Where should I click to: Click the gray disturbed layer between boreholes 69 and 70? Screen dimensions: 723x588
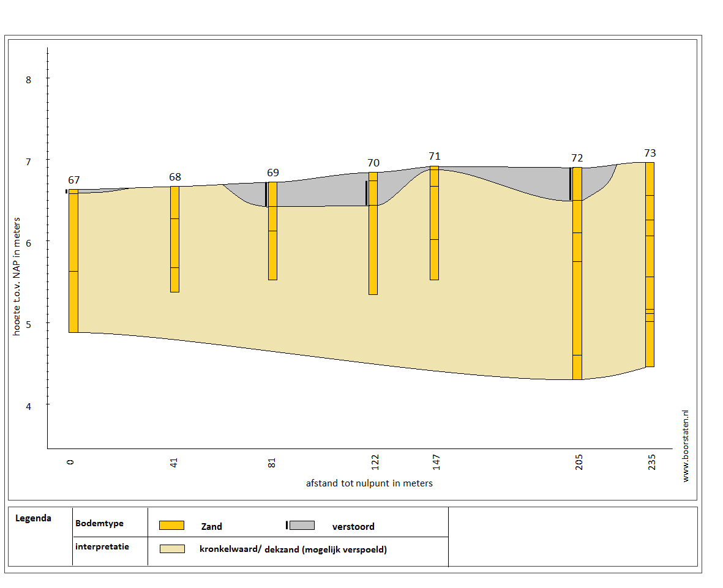pos(318,195)
